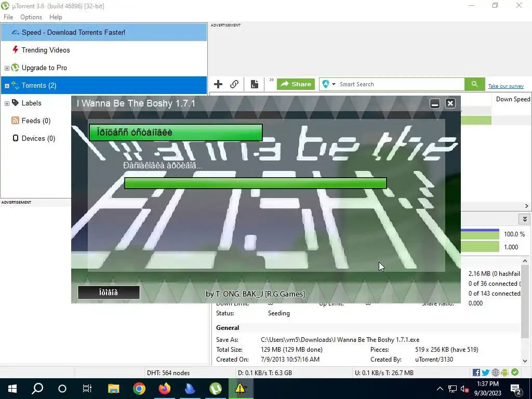Click the Android icon in status bar
The width and height of the screenshot is (532, 399).
pos(504,373)
